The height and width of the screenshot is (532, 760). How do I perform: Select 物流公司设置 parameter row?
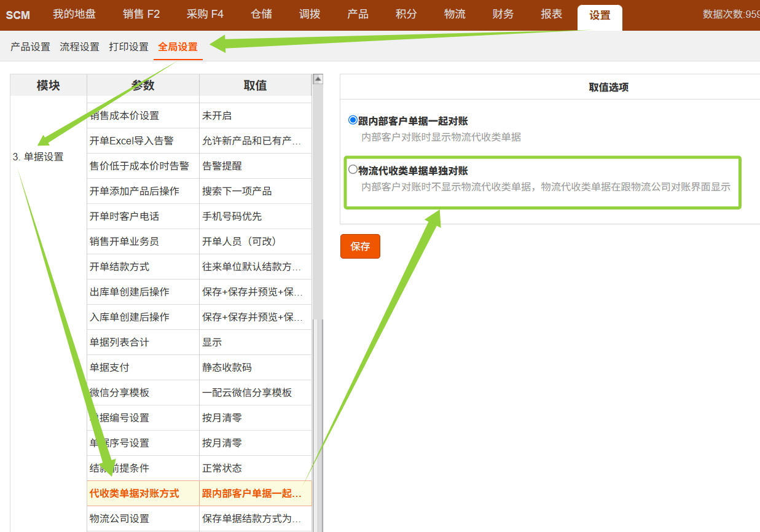(120, 518)
